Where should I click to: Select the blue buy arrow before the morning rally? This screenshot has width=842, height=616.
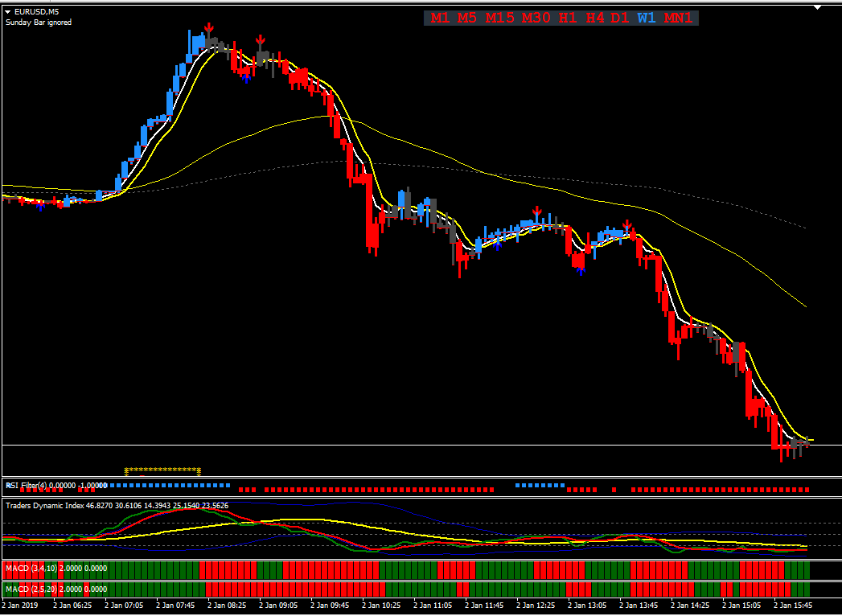coord(40,206)
